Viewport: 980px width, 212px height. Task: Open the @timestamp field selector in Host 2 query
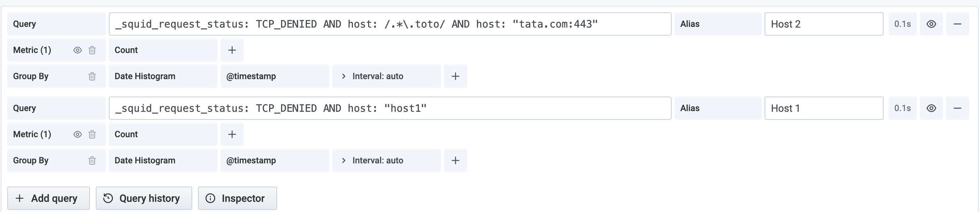click(x=275, y=76)
